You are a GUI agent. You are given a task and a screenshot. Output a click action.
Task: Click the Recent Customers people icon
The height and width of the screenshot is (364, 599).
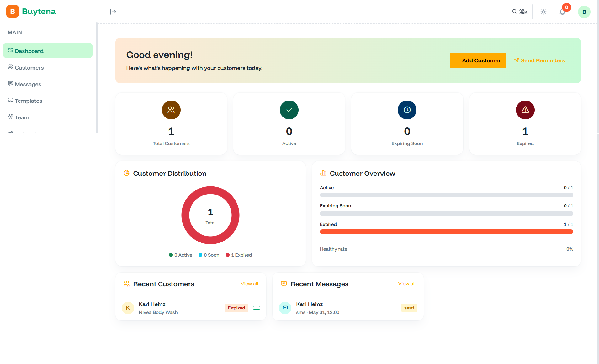(x=126, y=284)
